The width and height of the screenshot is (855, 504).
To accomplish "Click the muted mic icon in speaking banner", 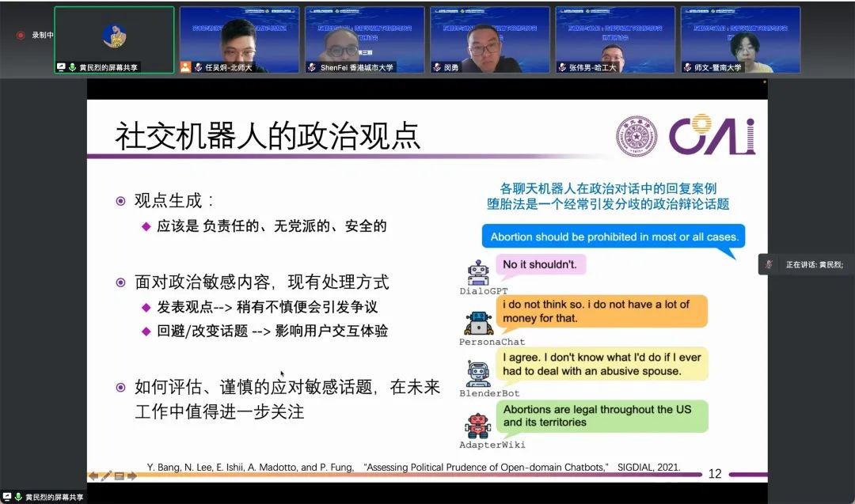I will 769,264.
